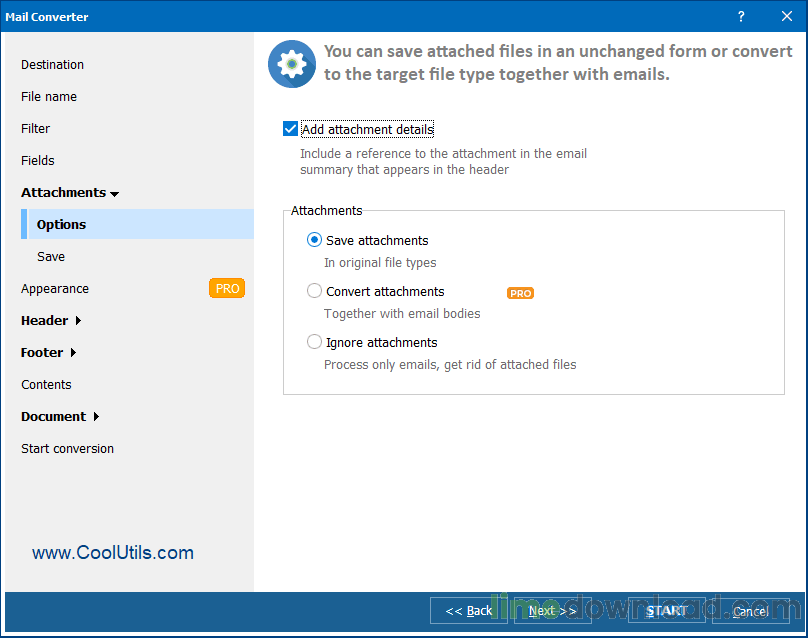Open the Destination settings page
This screenshot has width=808, height=638.
pyautogui.click(x=50, y=64)
